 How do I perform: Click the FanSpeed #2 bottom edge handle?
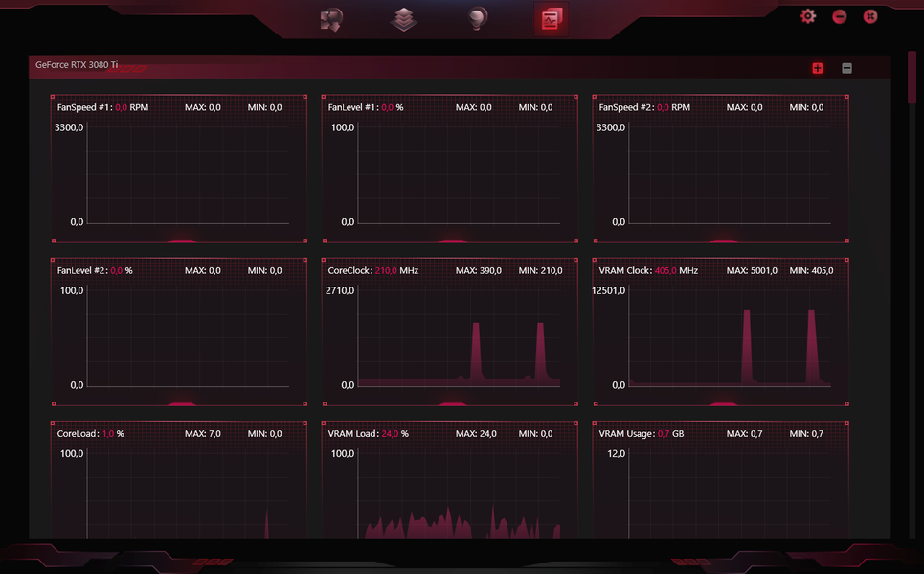pyautogui.click(x=724, y=241)
